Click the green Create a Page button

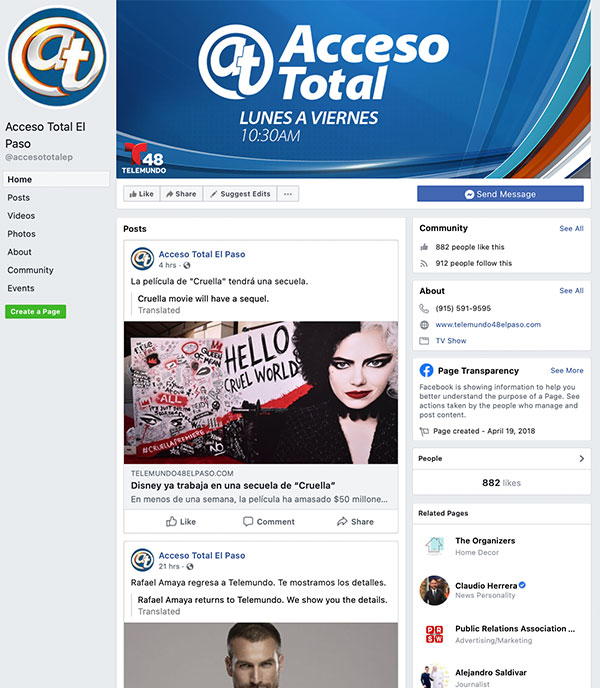coord(36,312)
